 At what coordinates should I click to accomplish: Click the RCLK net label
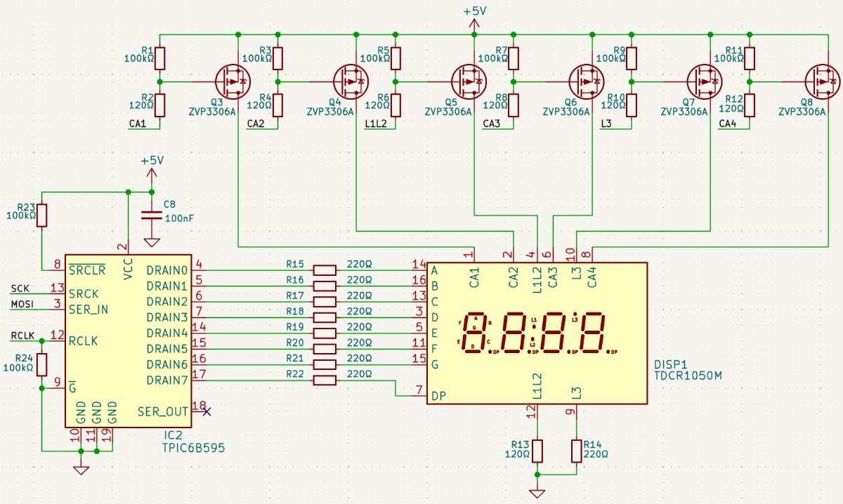(x=23, y=336)
